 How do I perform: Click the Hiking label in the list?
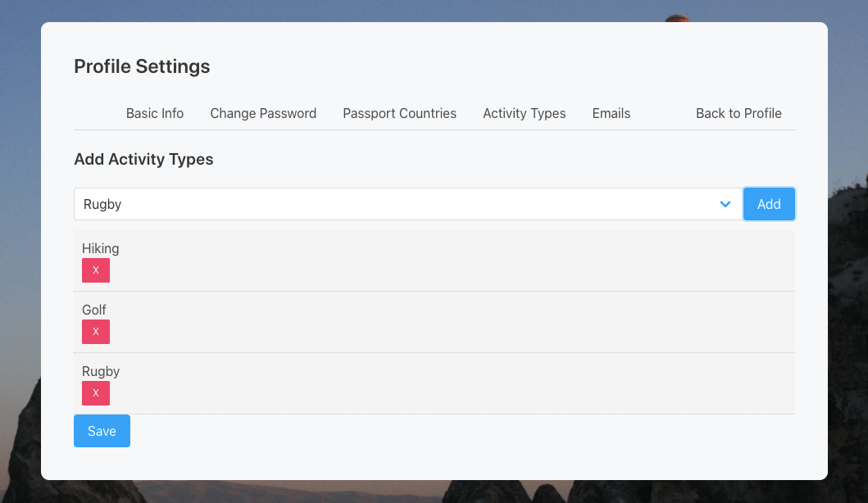[100, 248]
